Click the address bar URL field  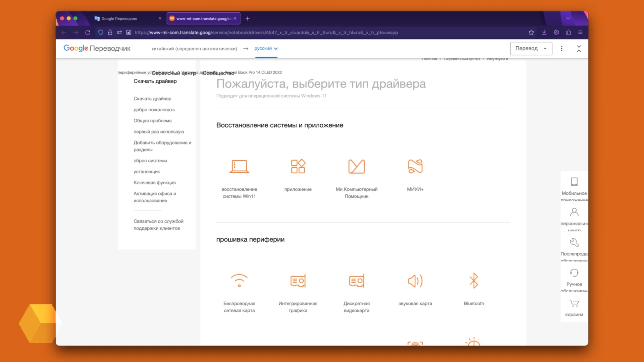pos(266,33)
